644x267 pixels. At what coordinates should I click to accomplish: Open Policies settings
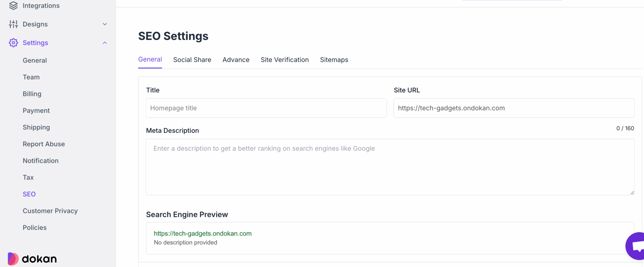(x=35, y=228)
